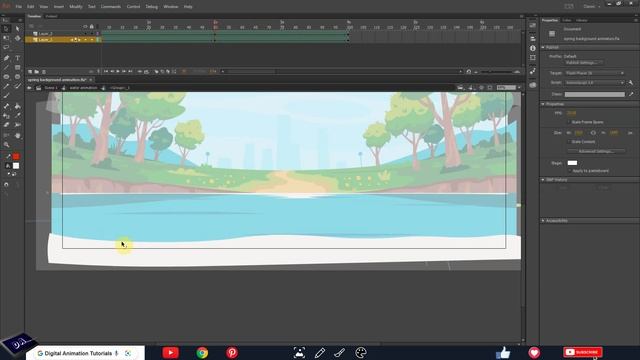Select the Eyedropper tool
The width and height of the screenshot is (640, 360).
pyautogui.click(x=18, y=116)
